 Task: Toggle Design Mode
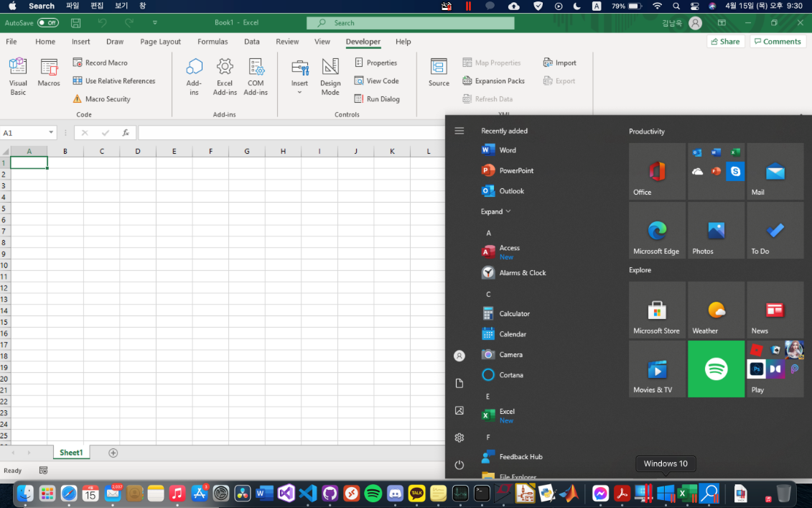pyautogui.click(x=330, y=77)
